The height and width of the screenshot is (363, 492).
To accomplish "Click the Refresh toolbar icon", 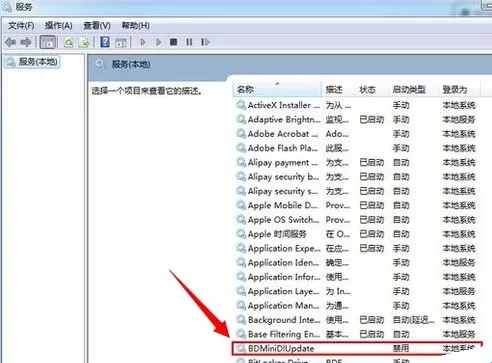I will pyautogui.click(x=69, y=43).
